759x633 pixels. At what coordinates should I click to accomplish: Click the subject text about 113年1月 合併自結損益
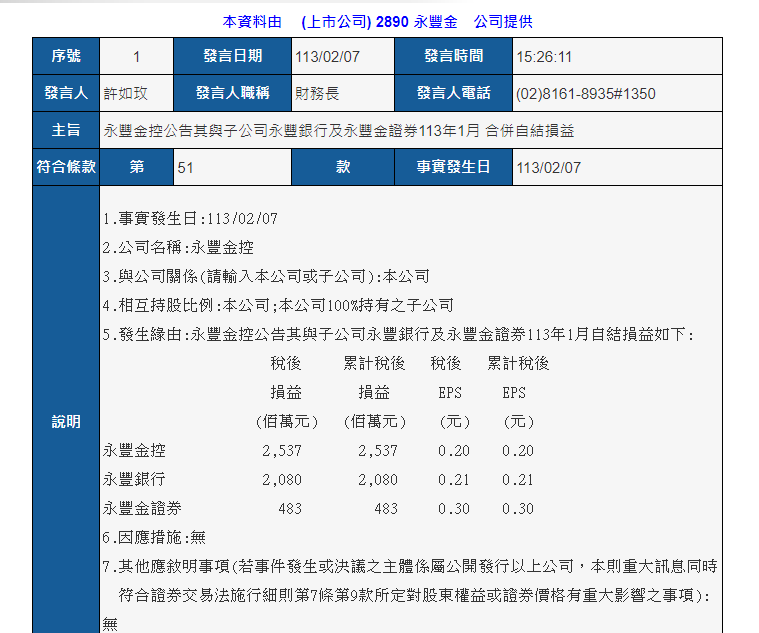point(339,131)
